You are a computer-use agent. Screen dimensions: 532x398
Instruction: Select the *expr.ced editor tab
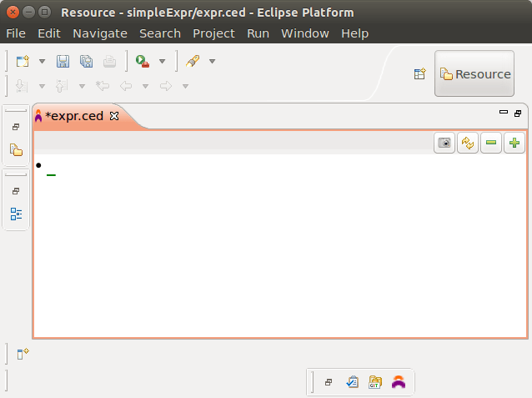73,116
